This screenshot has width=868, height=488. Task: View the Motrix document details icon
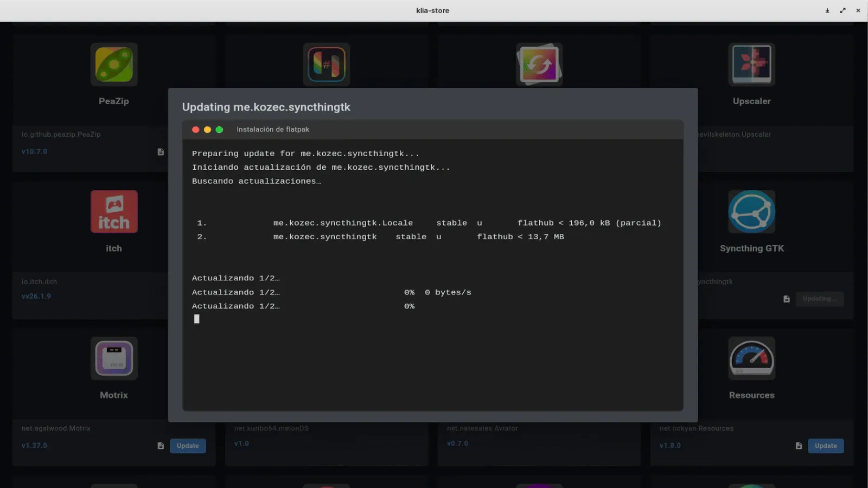click(161, 446)
